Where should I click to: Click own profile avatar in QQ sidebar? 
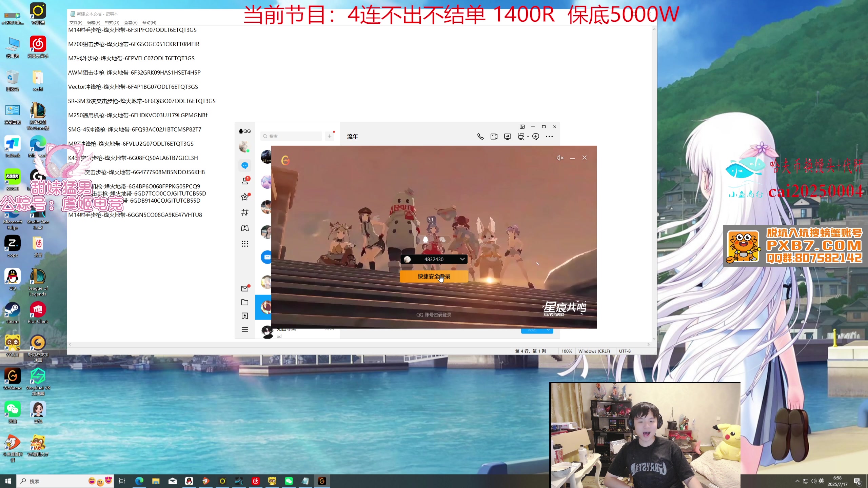[244, 147]
